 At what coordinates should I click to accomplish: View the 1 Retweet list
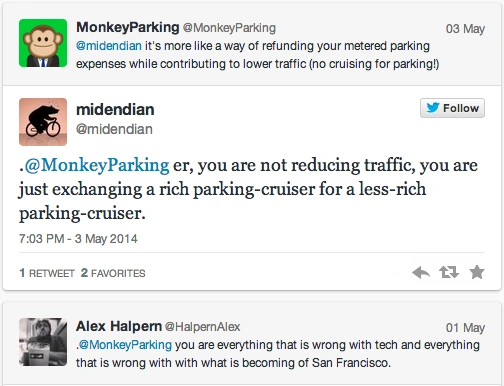coord(47,273)
